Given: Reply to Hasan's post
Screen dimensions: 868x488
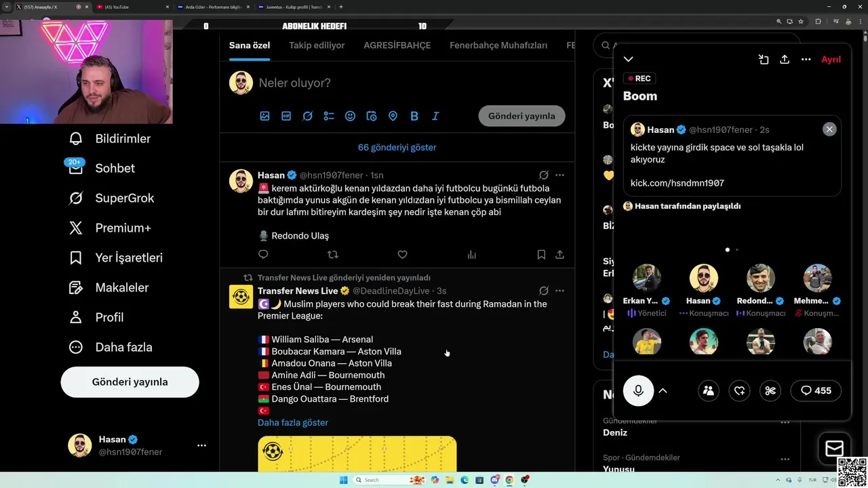Looking at the screenshot, I should [x=263, y=255].
